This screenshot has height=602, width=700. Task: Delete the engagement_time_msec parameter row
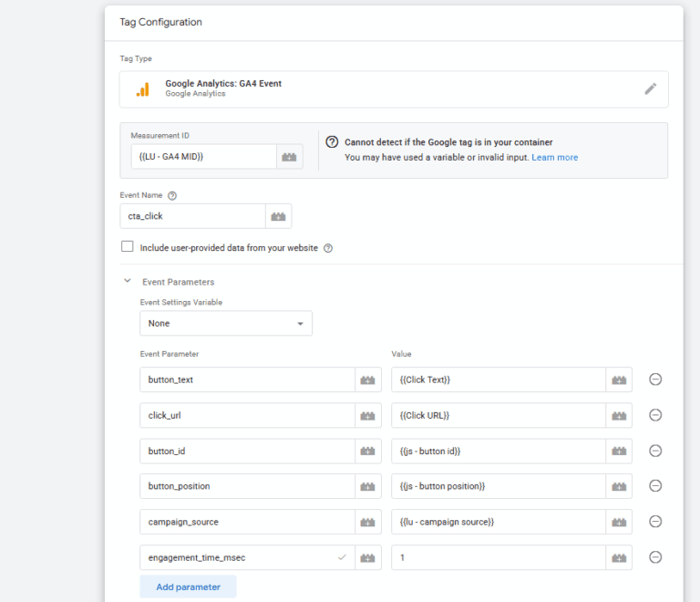pyautogui.click(x=654, y=557)
